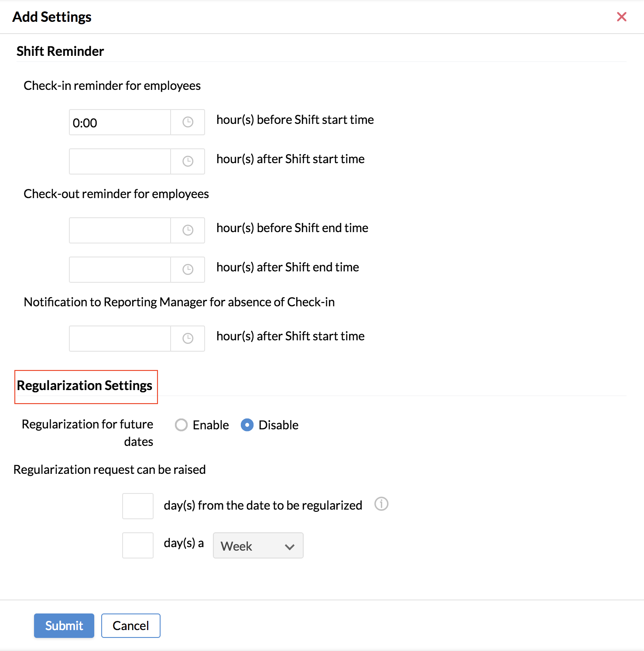644x651 pixels.
Task: Open clock picker for Reporting Manager notification
Action: tap(188, 339)
